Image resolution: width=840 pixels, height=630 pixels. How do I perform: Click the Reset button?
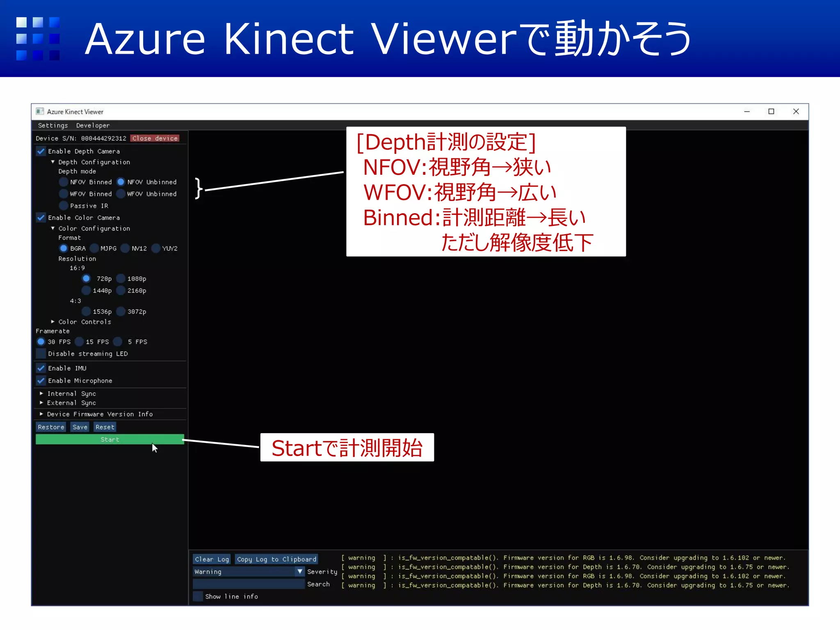tap(105, 427)
